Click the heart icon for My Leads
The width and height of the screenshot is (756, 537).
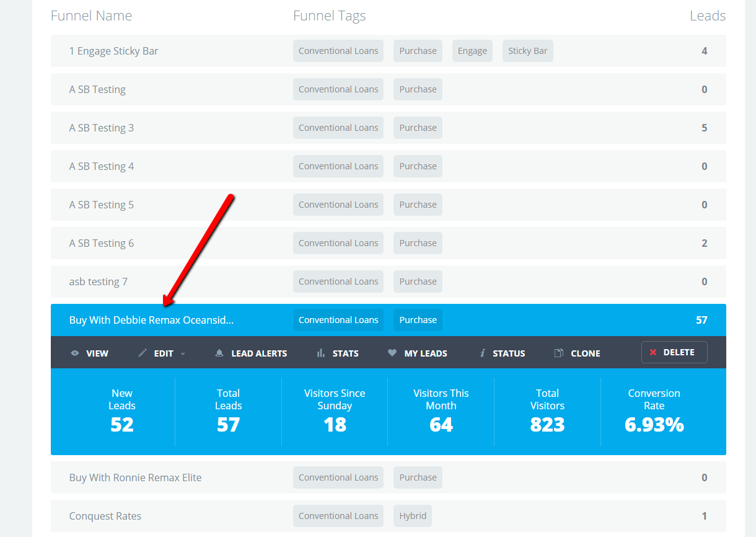tap(392, 353)
